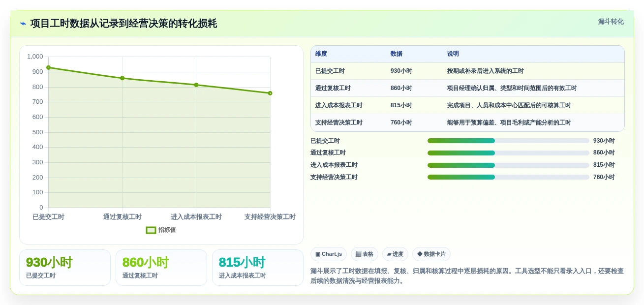The height and width of the screenshot is (305, 644).
Task: Click the description 按期或补录后进入系统的工时
Action: (486, 71)
